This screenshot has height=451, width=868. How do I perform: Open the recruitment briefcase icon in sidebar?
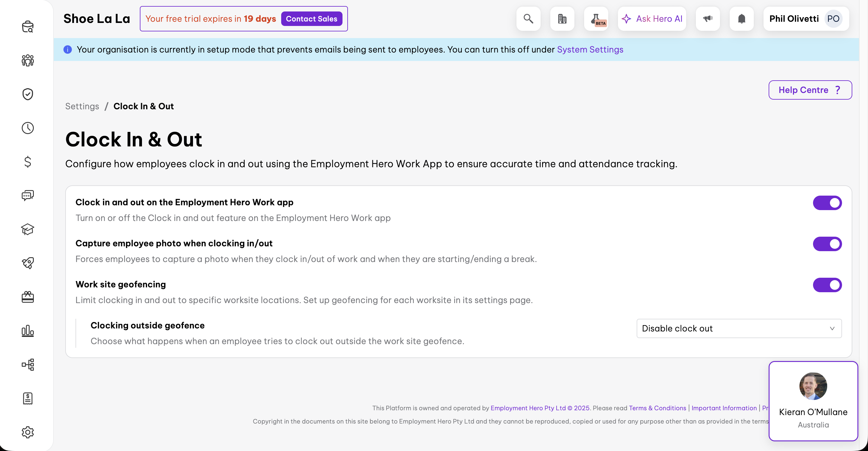(x=27, y=27)
